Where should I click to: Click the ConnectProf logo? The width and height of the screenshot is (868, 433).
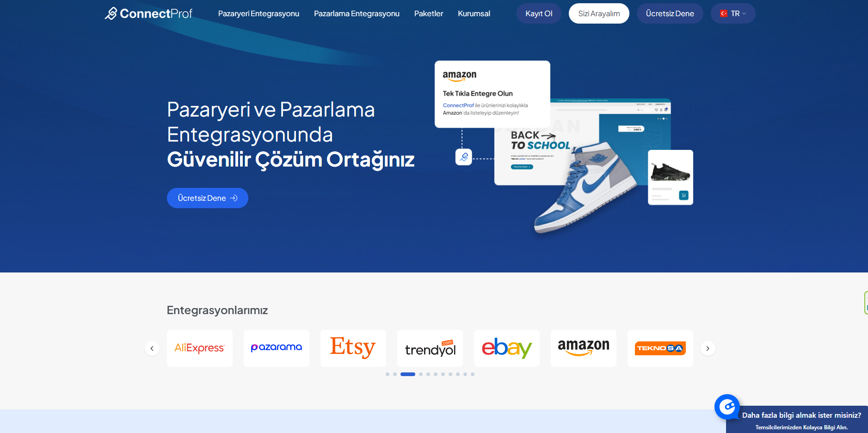point(148,13)
